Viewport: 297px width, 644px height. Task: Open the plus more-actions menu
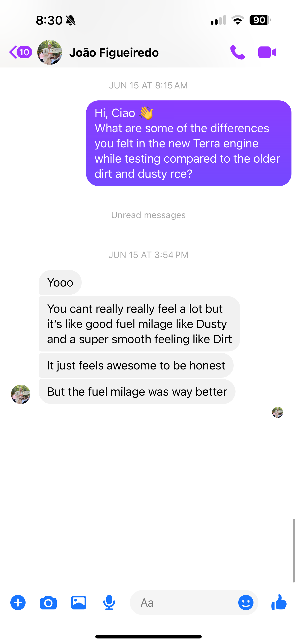pos(18,603)
